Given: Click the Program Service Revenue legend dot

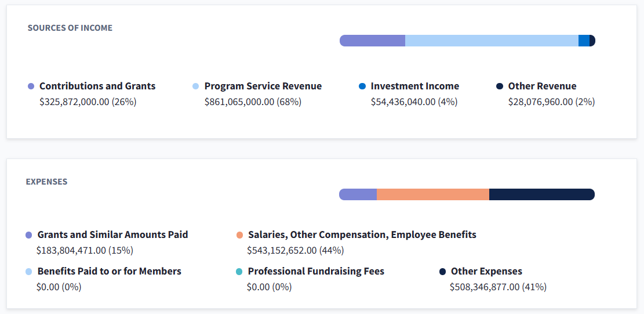Looking at the screenshot, I should point(196,86).
